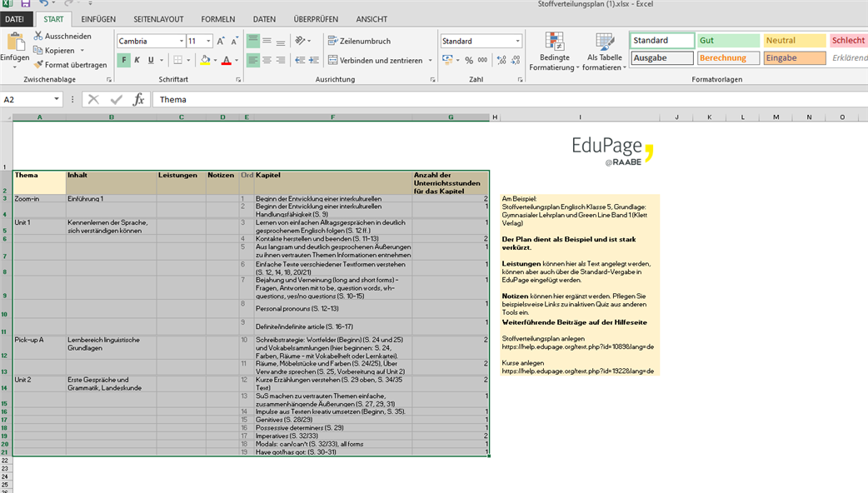Apply the Berechnung cell style
Screen dimensions: 868x493
point(728,58)
